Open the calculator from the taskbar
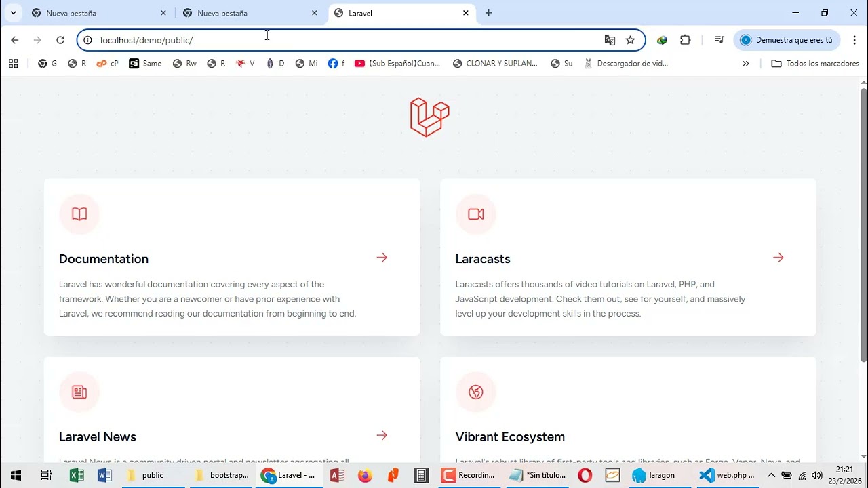This screenshot has height=488, width=868. point(421,475)
